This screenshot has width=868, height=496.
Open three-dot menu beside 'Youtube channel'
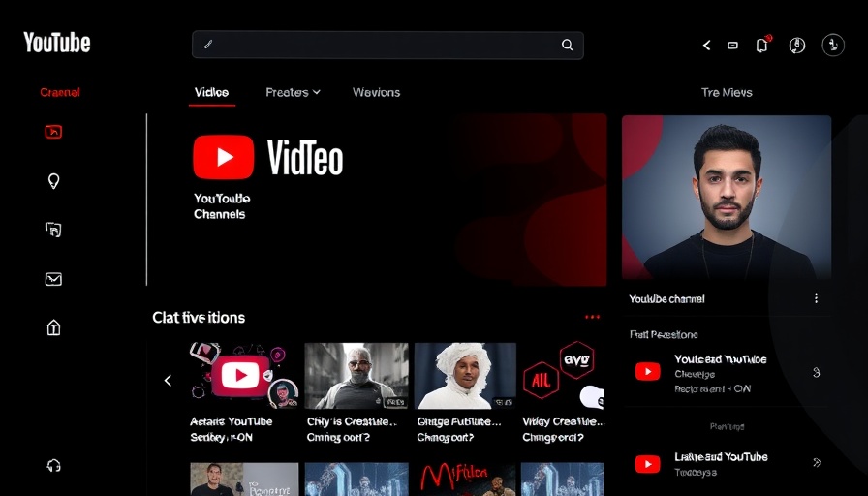pyautogui.click(x=816, y=298)
